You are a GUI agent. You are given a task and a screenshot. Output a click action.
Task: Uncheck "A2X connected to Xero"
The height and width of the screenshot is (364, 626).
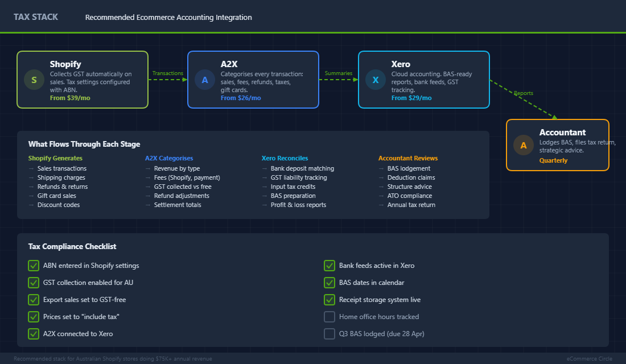(x=33, y=334)
